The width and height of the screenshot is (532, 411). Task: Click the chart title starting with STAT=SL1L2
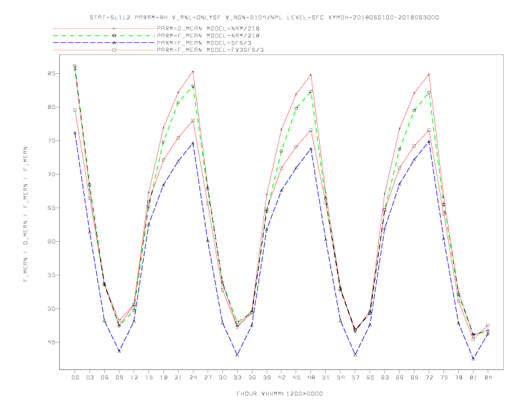click(x=264, y=17)
